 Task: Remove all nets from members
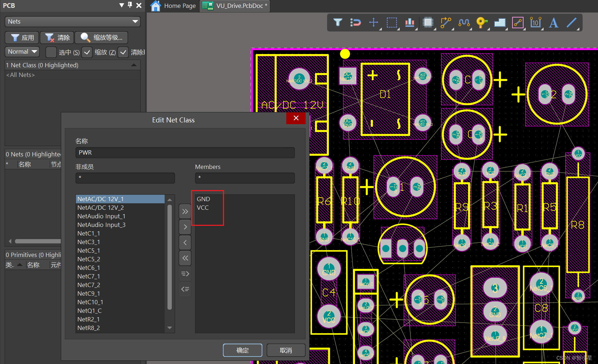pos(185,258)
